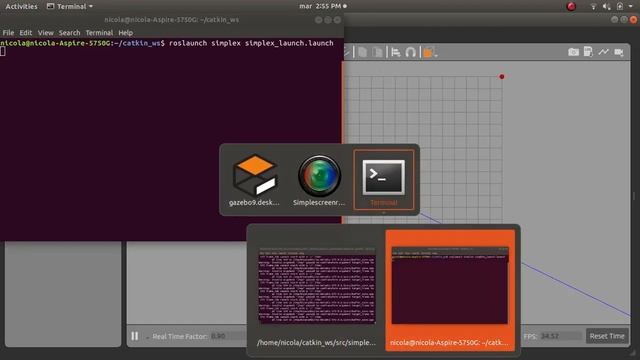This screenshot has height=360, width=640.
Task: Click Gazebo log data icon
Action: [x=588, y=52]
